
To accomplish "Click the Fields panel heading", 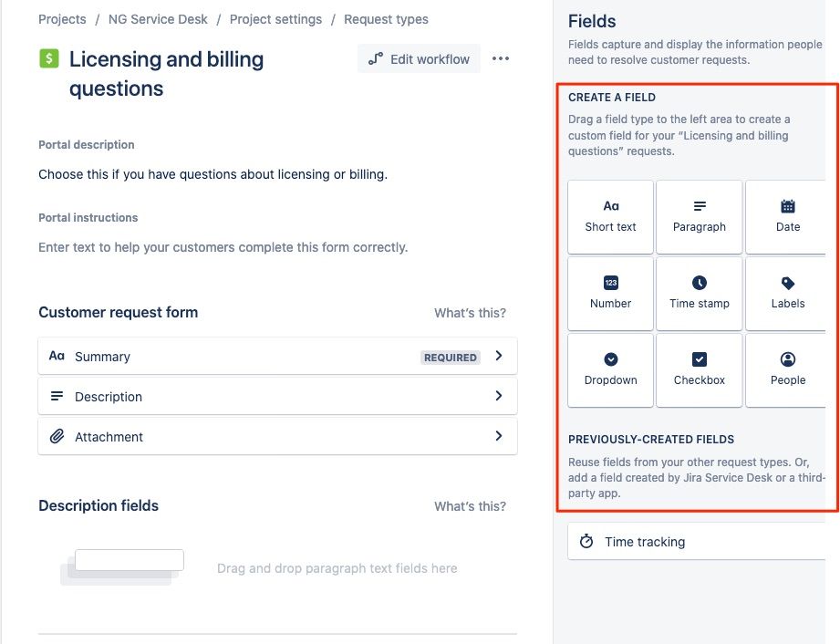I will click(592, 21).
